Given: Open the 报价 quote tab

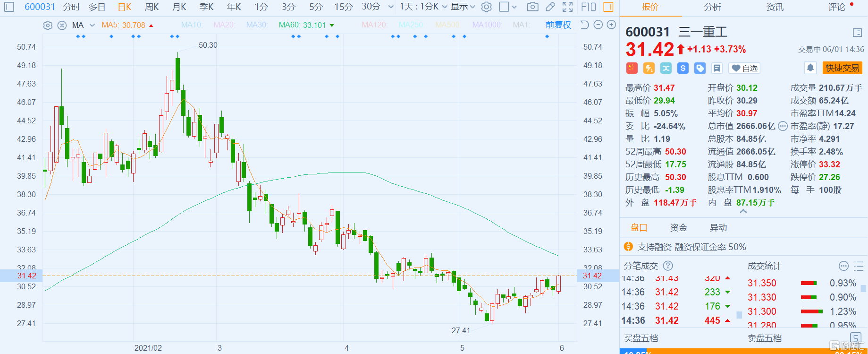Looking at the screenshot, I should pos(650,7).
